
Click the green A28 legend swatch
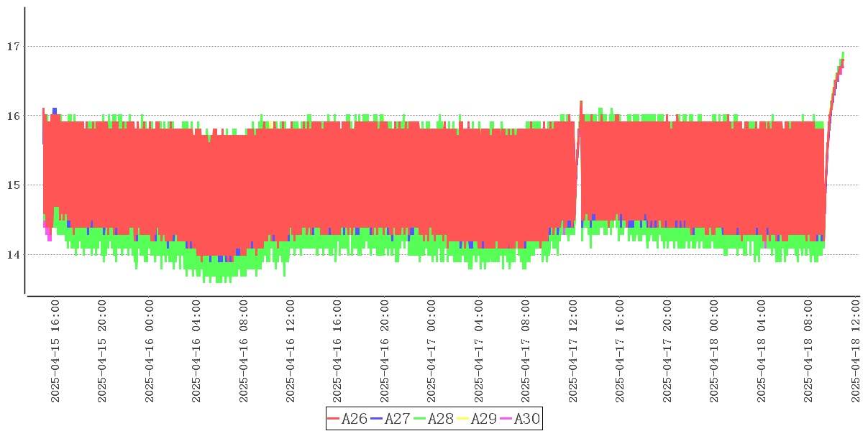pyautogui.click(x=420, y=419)
